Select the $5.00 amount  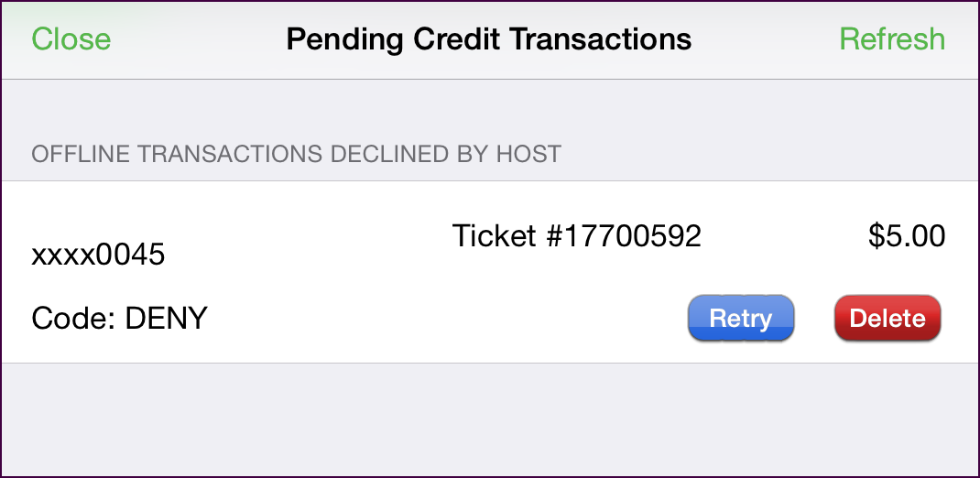coord(907,236)
